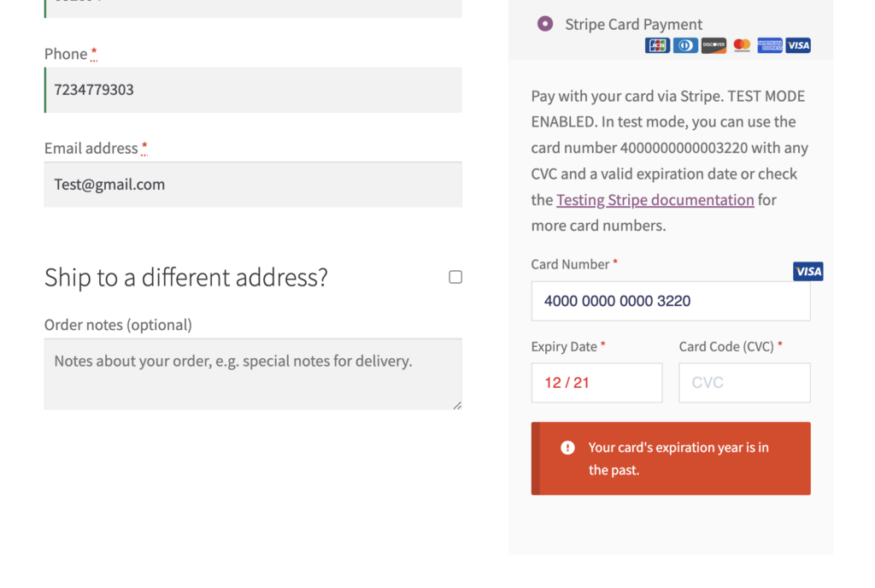875x588 pixels.
Task: Click the American Express card icon
Action: point(770,45)
